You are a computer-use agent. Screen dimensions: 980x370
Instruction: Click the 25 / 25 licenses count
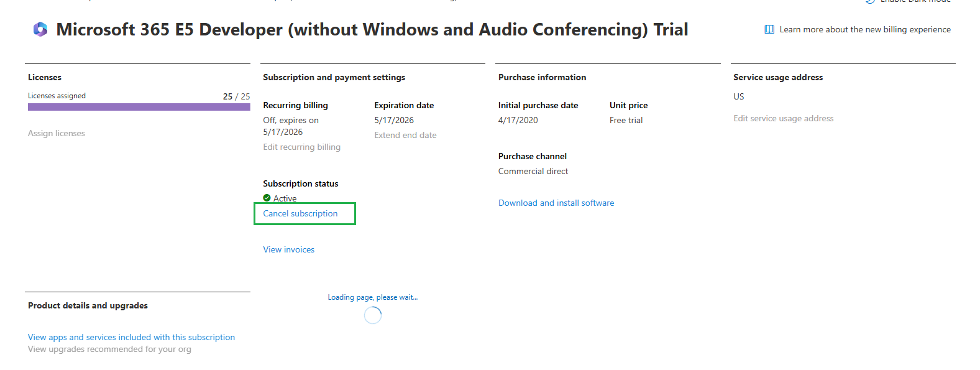pos(236,96)
